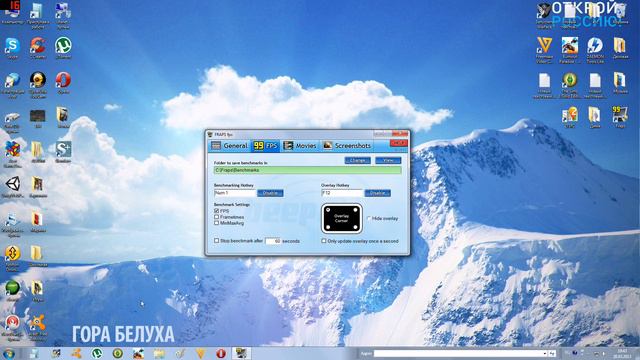Select the 99 FPS tab
This screenshot has width=640, height=360.
(x=265, y=146)
